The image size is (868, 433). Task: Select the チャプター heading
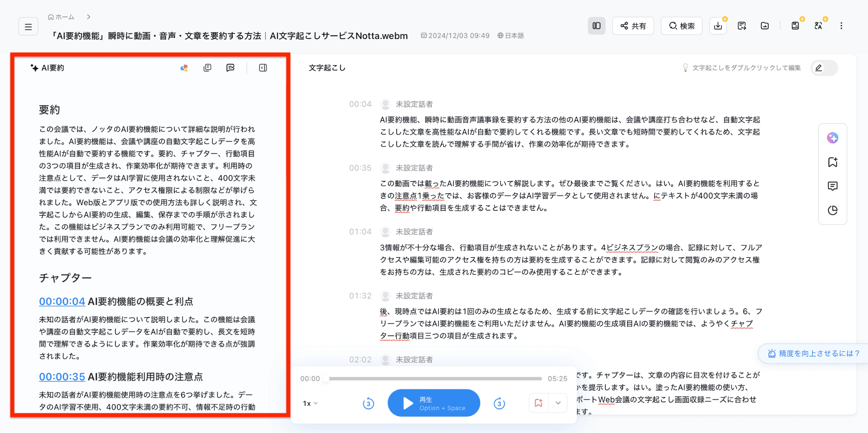65,278
